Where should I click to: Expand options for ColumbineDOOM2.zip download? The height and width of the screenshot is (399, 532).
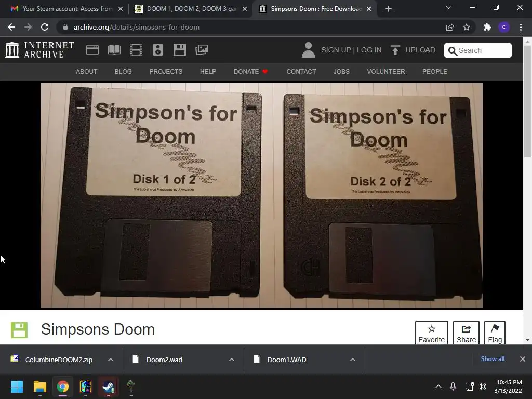(111, 360)
